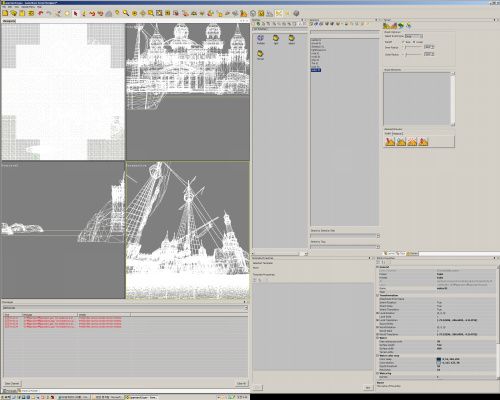Open the brush selection dropdown in terrain panel
The width and height of the screenshot is (500, 400).
[x=414, y=36]
